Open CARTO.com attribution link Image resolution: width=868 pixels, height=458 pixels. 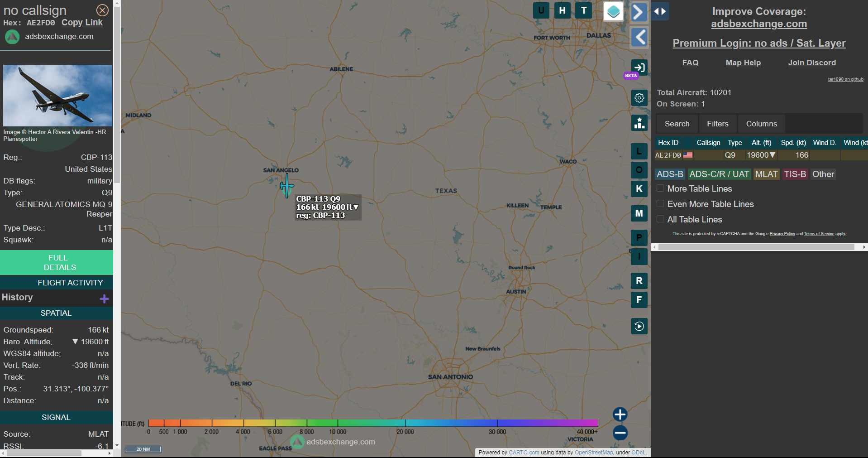click(524, 453)
